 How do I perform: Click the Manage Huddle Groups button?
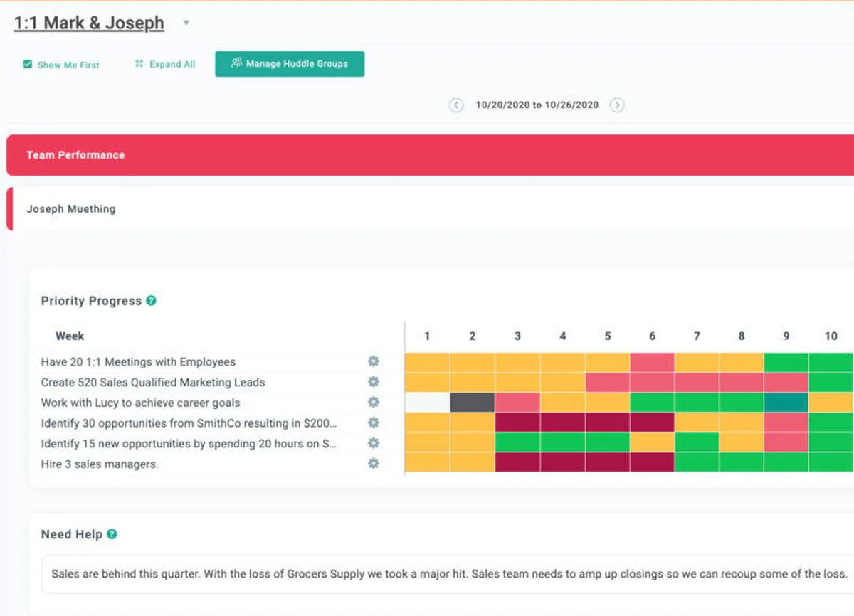click(x=290, y=64)
